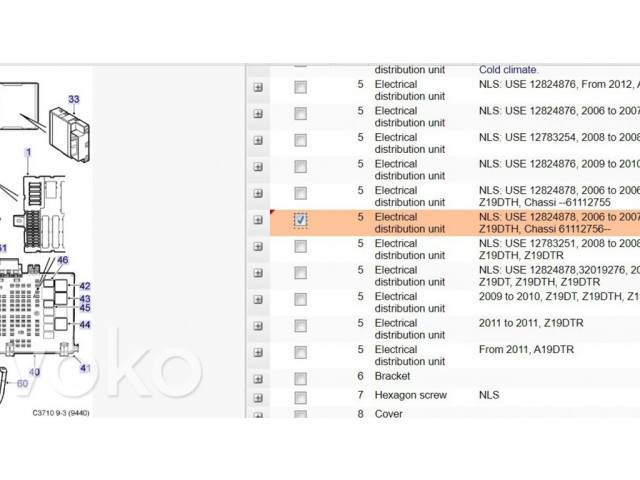Tick checkbox for 12824876, 2009 to 2010 row
The width and height of the screenshot is (640, 480).
300,167
